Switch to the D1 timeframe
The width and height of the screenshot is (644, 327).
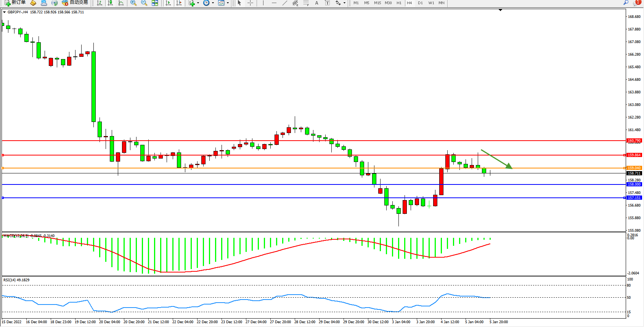(420, 3)
